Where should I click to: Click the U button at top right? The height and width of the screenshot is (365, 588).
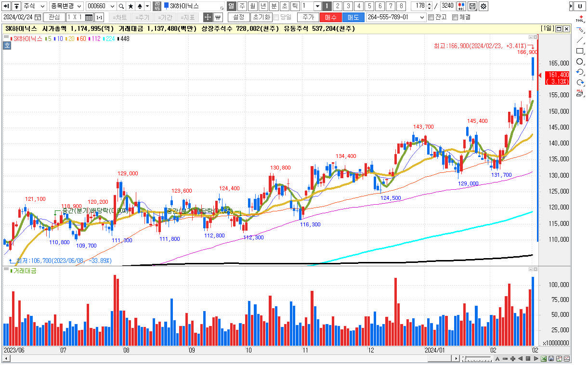coord(580,6)
